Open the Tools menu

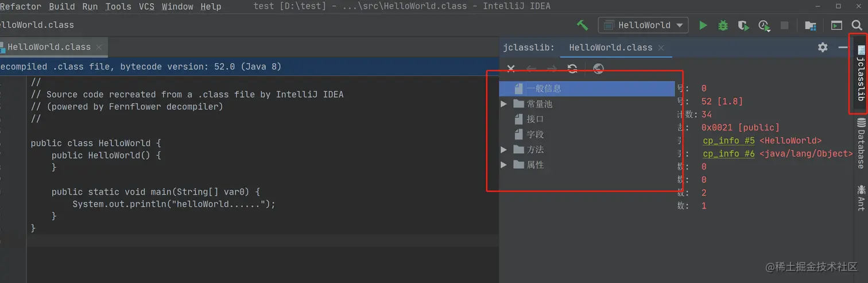click(x=118, y=6)
